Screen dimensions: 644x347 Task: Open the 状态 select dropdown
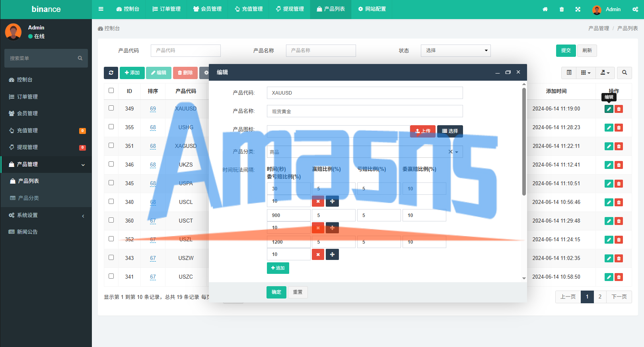[456, 50]
